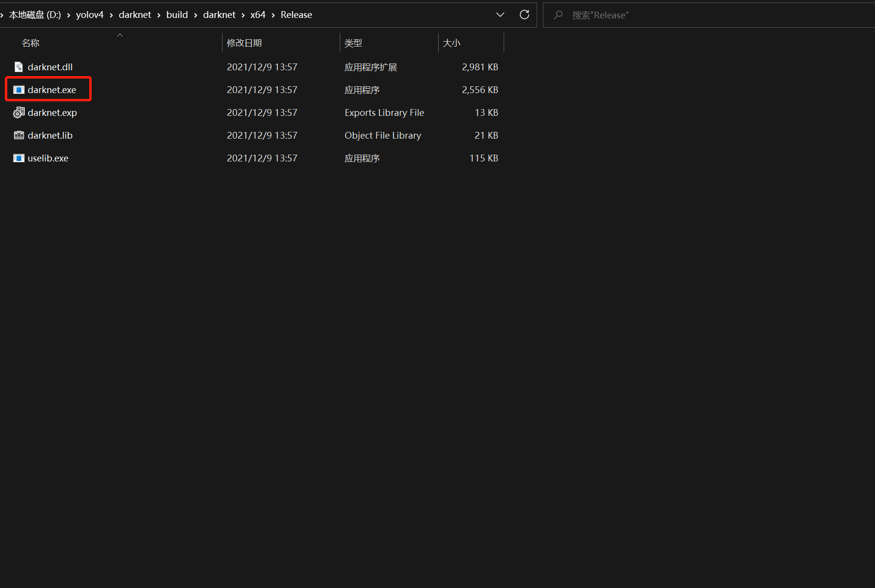Expand the chevron after yolov4
Viewport: 875px width, 588px height.
tap(111, 15)
